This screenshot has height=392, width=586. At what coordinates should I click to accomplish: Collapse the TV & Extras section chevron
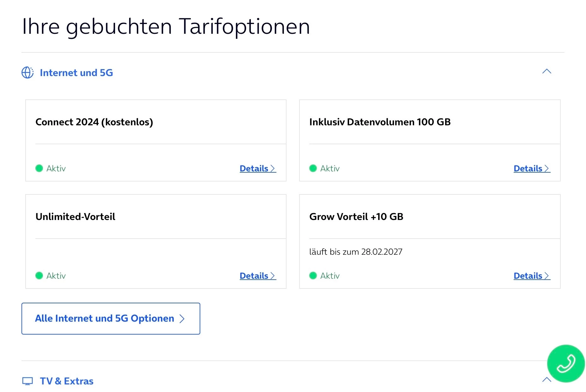(547, 379)
